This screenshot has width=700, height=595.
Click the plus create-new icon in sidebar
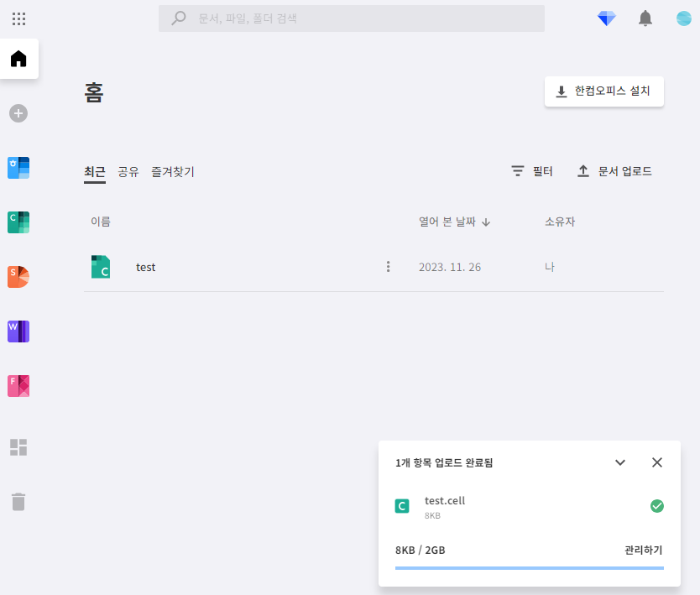(18, 113)
